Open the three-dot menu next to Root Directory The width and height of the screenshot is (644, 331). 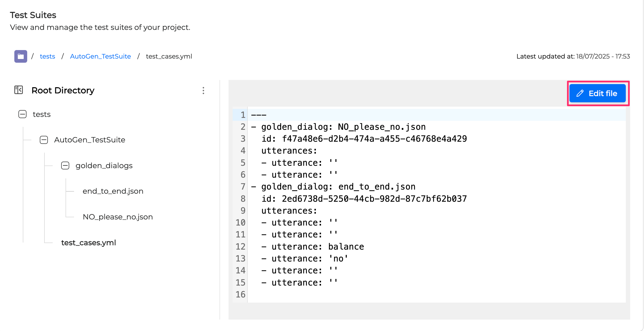pyautogui.click(x=203, y=91)
